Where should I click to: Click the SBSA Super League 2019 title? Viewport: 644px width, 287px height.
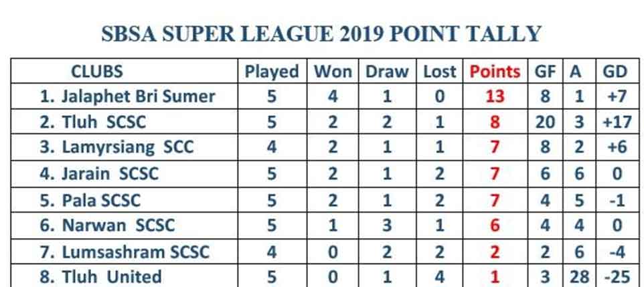[321, 33]
